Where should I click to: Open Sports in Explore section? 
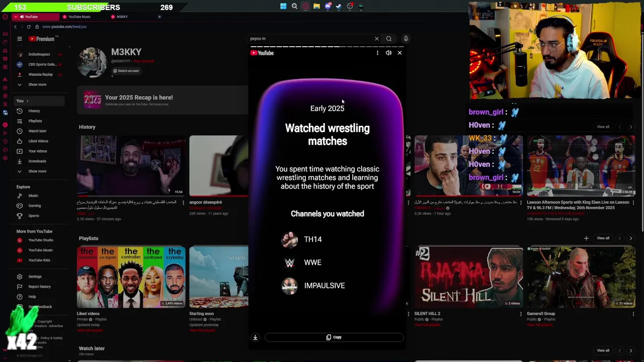pyautogui.click(x=33, y=216)
